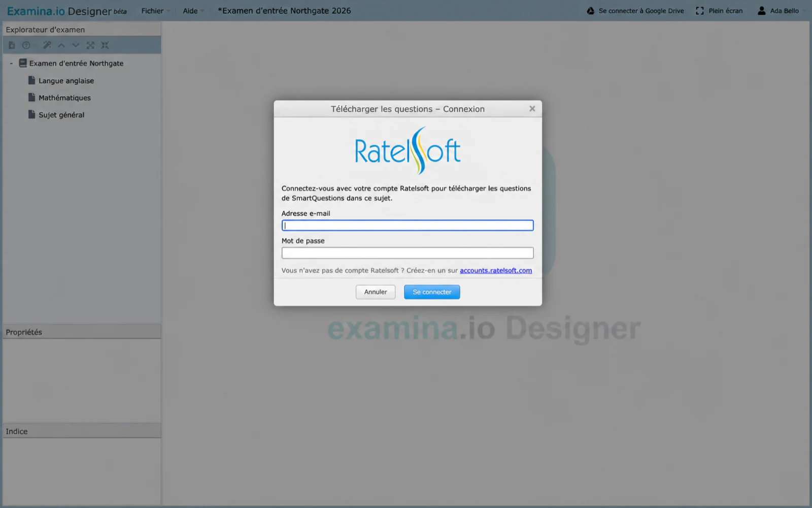Click the collapse all arrows icon

(105, 45)
